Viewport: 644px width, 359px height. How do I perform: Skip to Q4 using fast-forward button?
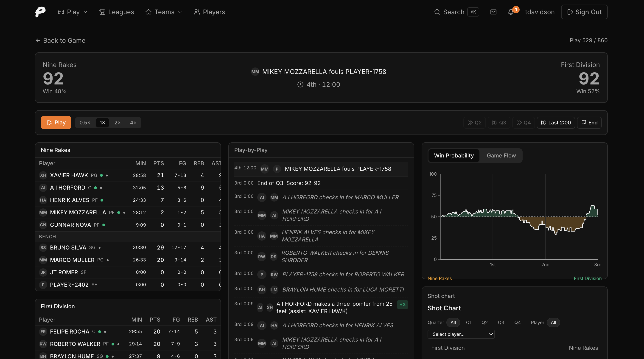pos(524,123)
